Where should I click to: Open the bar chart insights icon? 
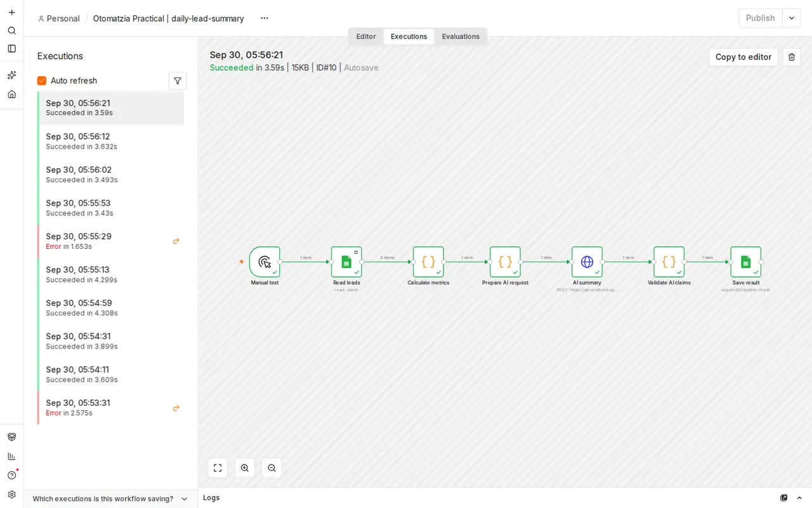pyautogui.click(x=11, y=456)
